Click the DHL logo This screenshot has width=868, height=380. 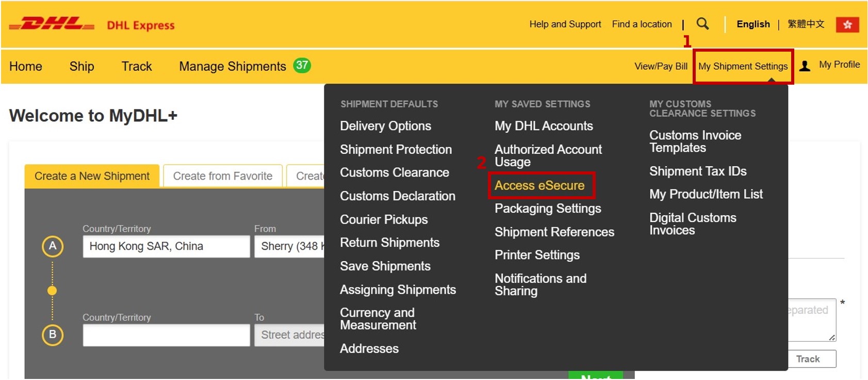point(52,24)
